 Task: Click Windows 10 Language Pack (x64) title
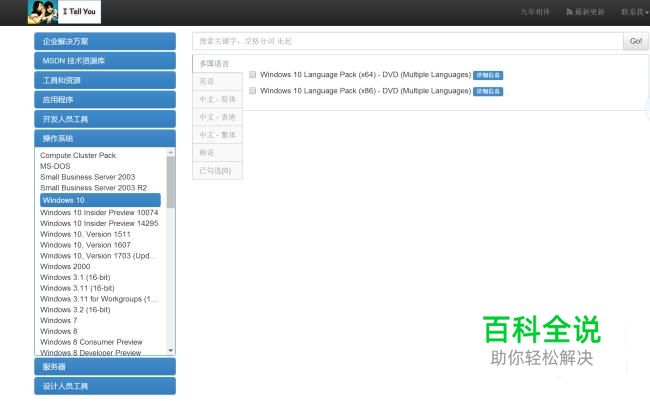click(365, 75)
